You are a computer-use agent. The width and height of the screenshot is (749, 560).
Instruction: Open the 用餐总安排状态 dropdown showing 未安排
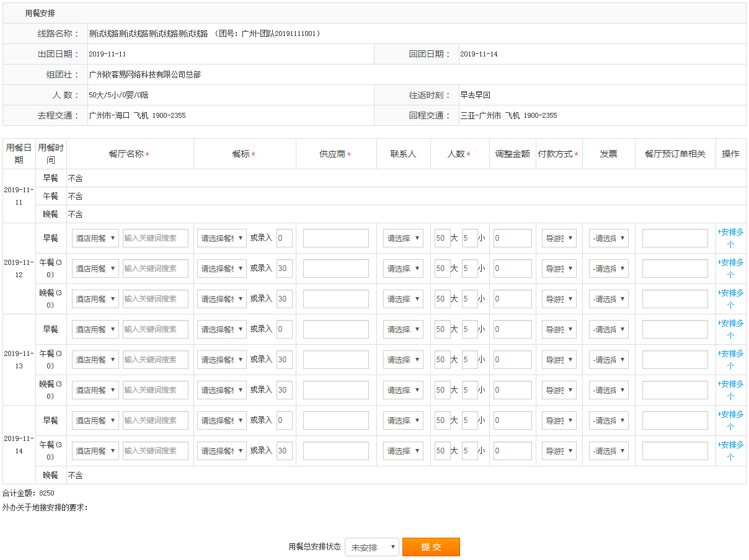(371, 547)
